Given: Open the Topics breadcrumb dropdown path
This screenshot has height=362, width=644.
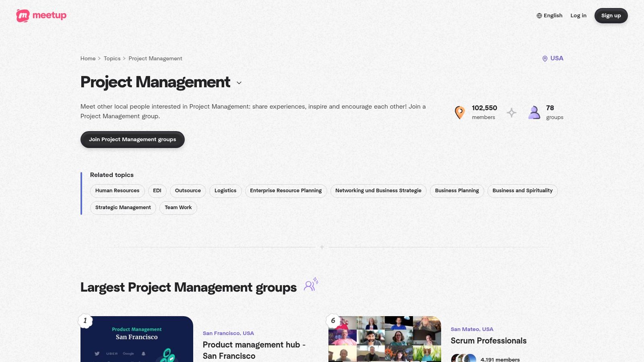Looking at the screenshot, I should (112, 58).
